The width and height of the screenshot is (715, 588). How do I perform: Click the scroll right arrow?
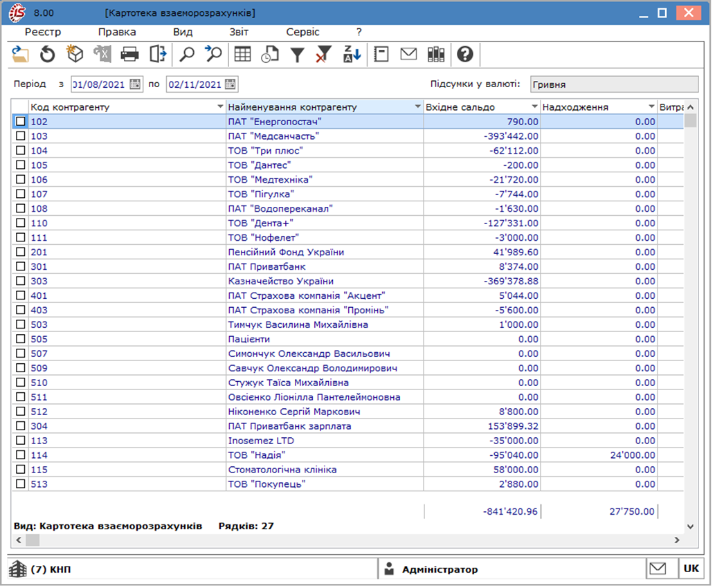click(677, 540)
